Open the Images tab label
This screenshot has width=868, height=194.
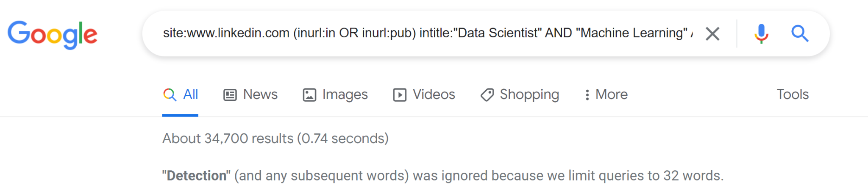tap(345, 94)
